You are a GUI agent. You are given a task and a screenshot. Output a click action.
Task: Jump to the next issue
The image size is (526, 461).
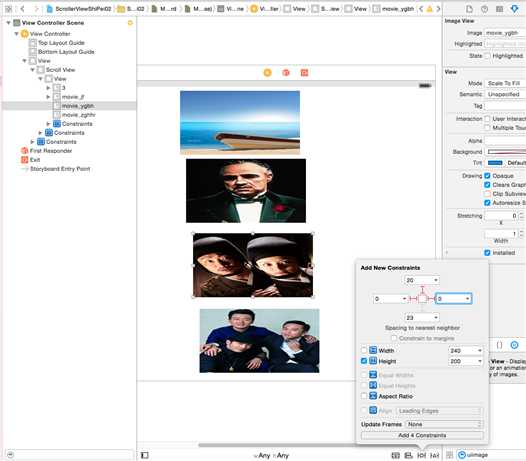pos(438,9)
